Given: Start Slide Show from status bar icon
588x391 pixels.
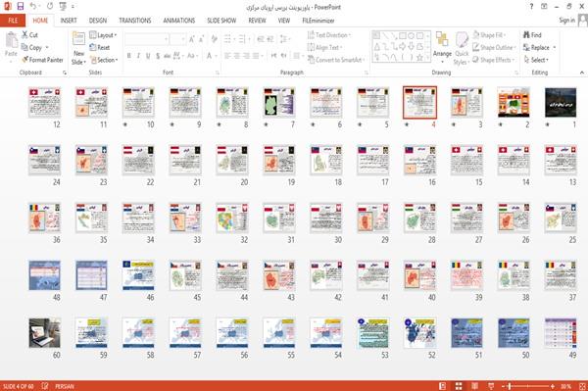Looking at the screenshot, I should 491,386.
